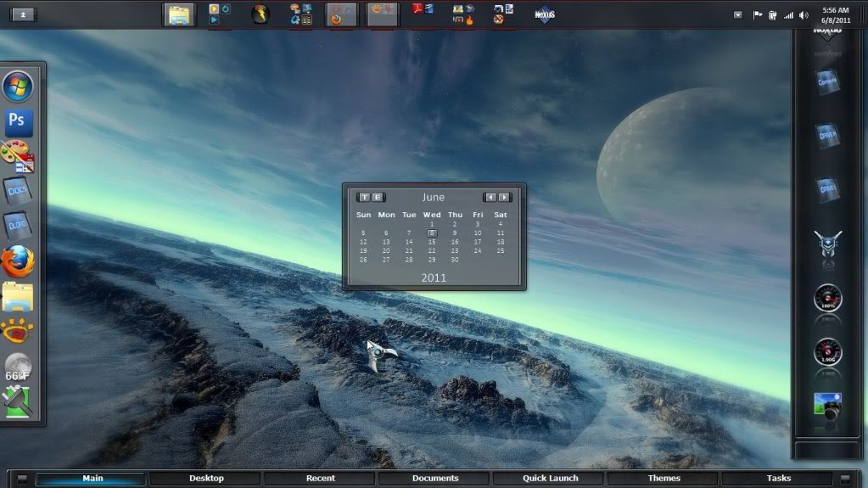
Task: Select June 15 in the calendar
Action: 432,242
